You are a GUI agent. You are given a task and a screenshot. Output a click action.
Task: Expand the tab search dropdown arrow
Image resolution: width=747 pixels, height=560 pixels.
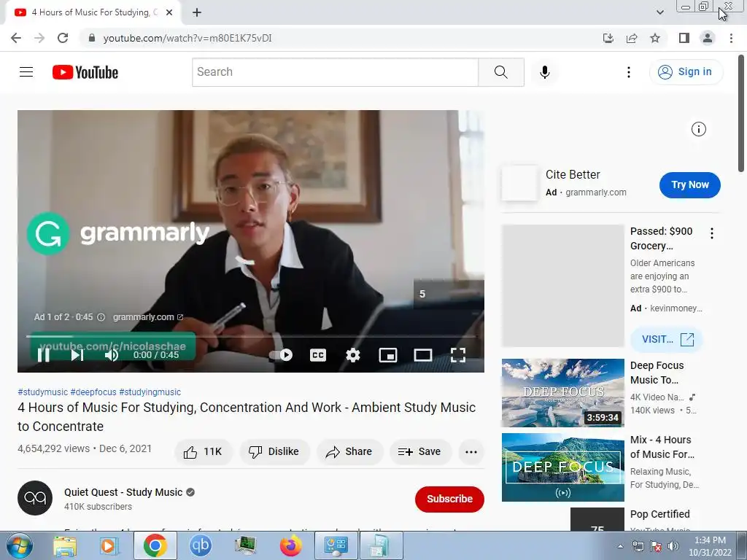click(659, 12)
